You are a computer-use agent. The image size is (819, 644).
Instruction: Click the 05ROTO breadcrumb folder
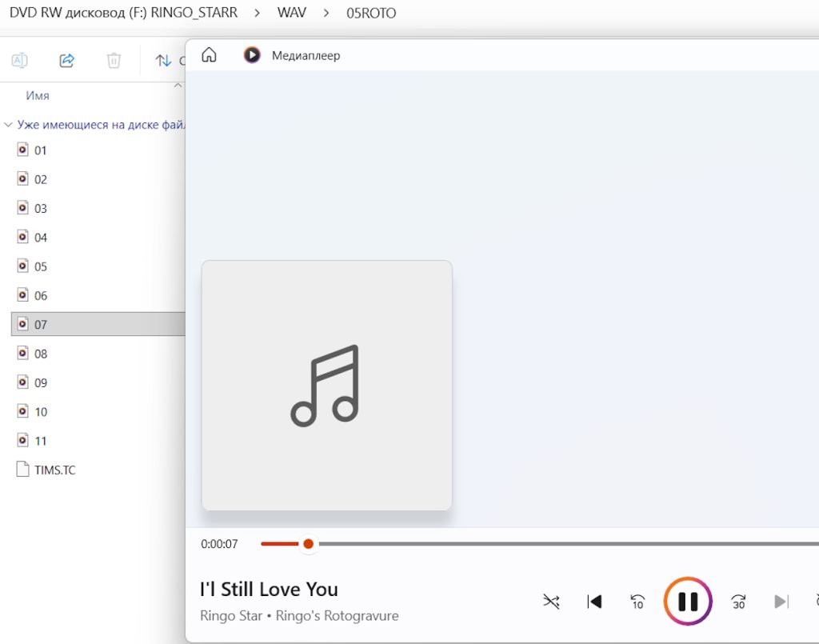pyautogui.click(x=371, y=13)
